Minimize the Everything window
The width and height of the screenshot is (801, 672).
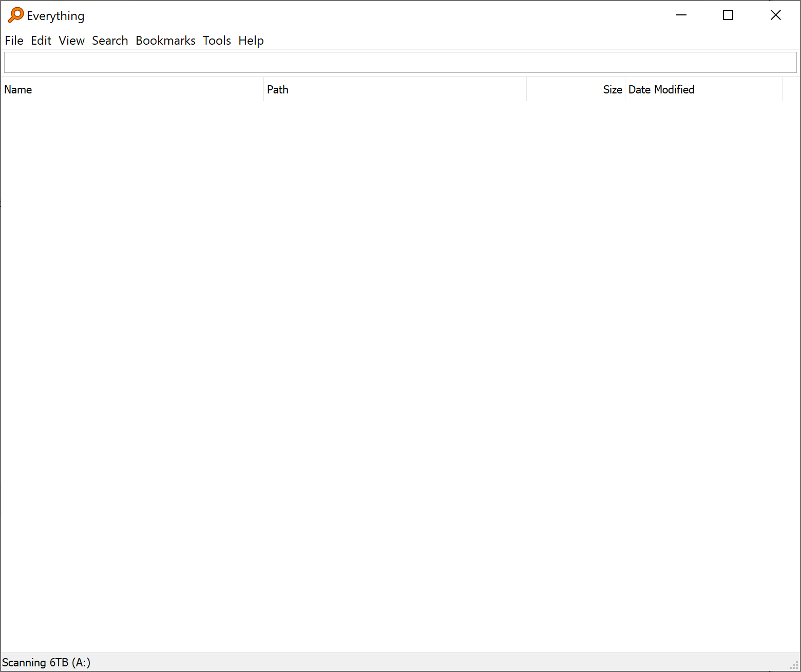point(681,15)
